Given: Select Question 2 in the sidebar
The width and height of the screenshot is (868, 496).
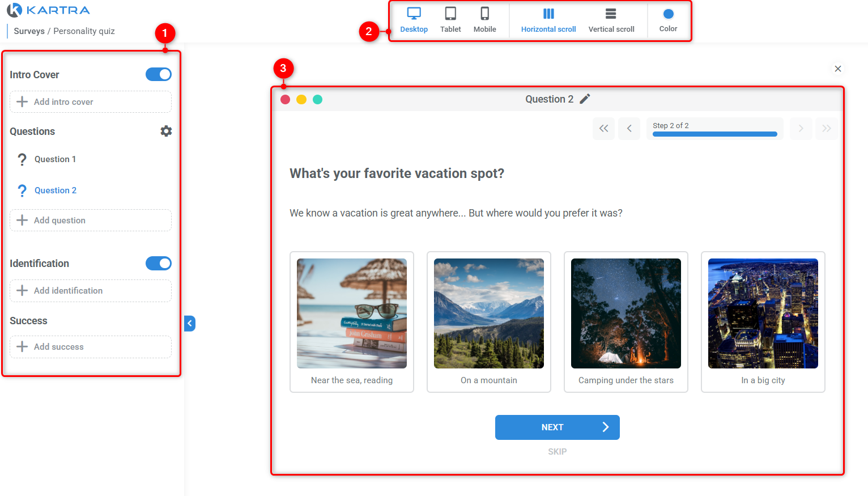Looking at the screenshot, I should click(55, 190).
